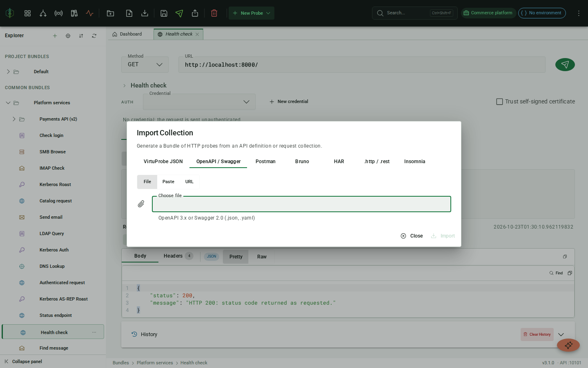Expand the Payments API (v2) folder
The width and height of the screenshot is (588, 368).
pos(14,119)
